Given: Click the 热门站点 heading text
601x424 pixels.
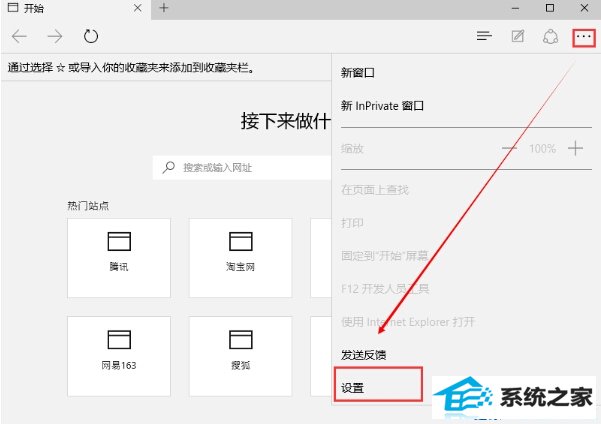Looking at the screenshot, I should (88, 206).
